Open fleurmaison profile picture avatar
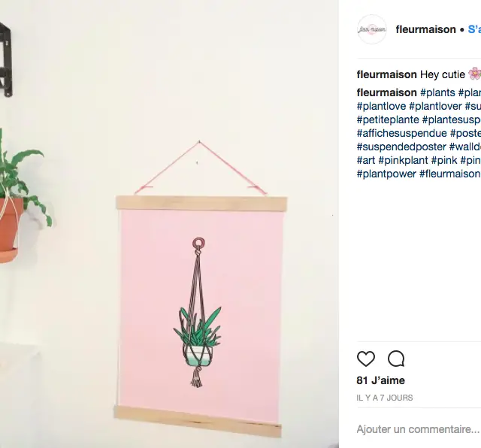 click(x=372, y=29)
